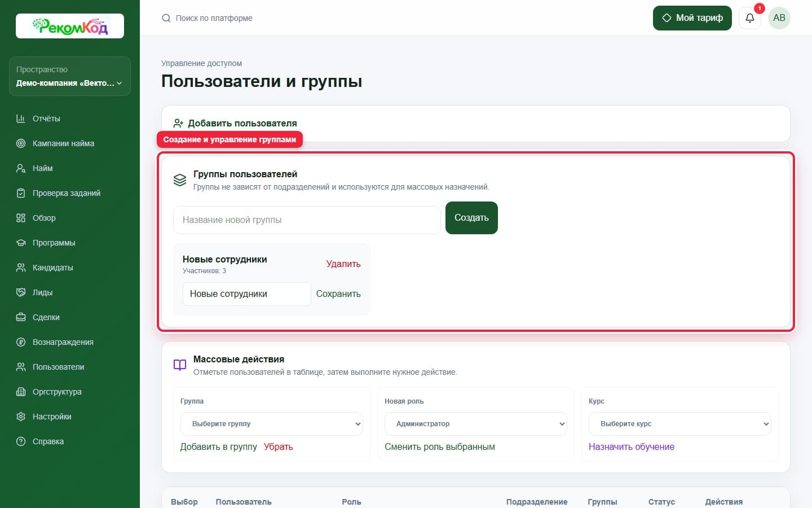812x508 pixels.
Task: Click the Лиды handshake icon
Action: point(21,292)
